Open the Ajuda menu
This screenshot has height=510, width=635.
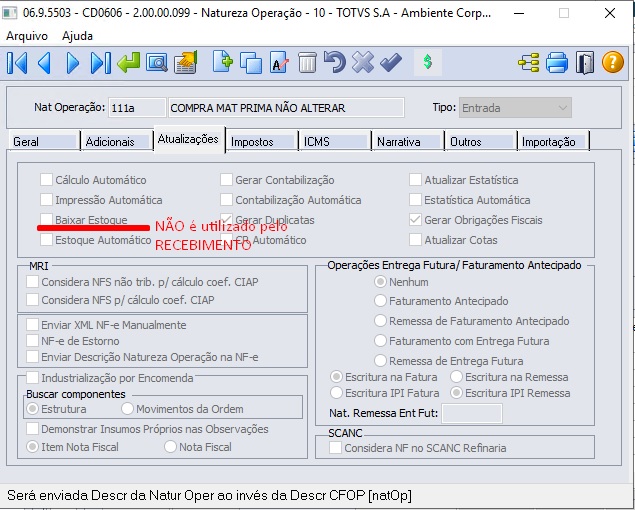[x=77, y=36]
